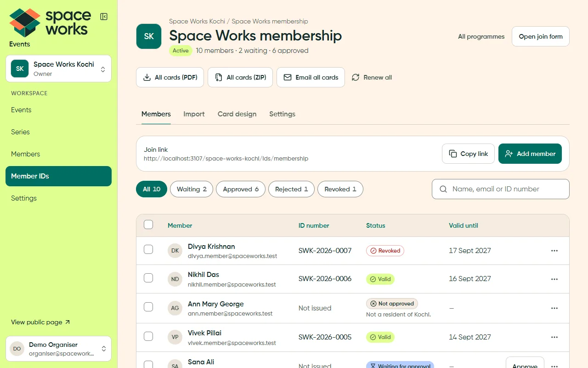Filter members by Revoked 1

340,189
